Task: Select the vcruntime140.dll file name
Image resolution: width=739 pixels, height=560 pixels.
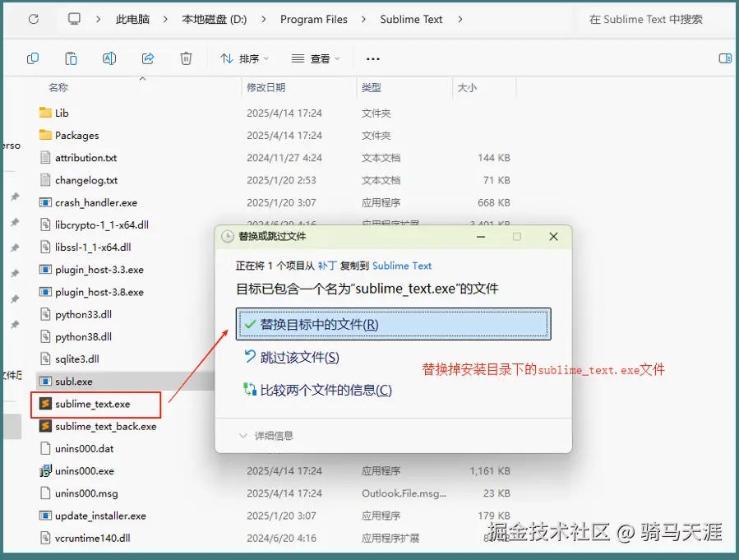Action: [x=93, y=539]
